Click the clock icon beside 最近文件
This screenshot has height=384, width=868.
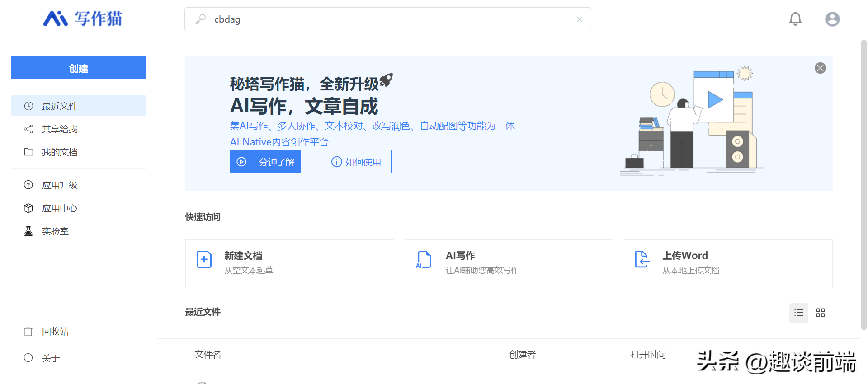(x=28, y=106)
